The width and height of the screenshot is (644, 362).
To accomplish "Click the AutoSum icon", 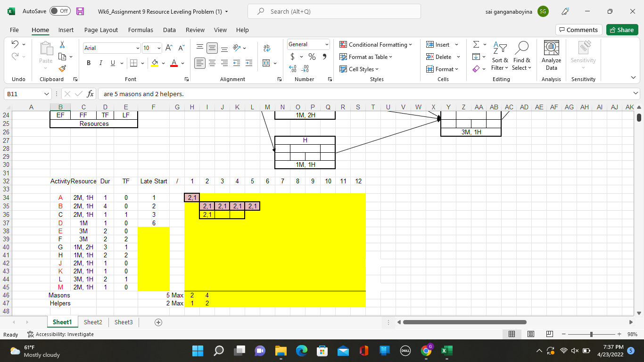I will coord(476,45).
